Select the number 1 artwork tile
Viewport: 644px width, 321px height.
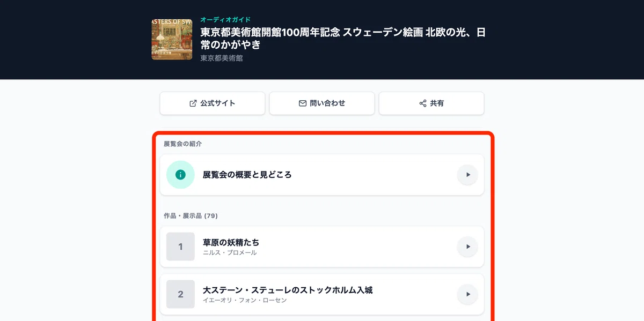[x=180, y=247]
